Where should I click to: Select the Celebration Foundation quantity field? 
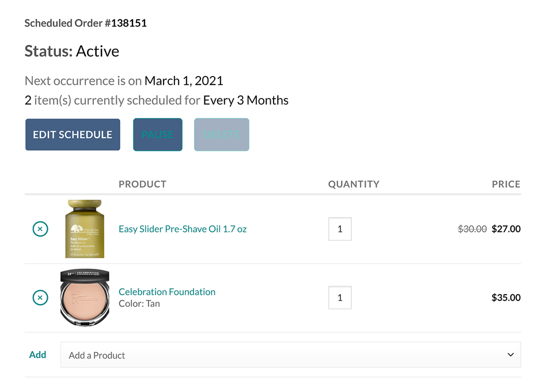point(340,298)
